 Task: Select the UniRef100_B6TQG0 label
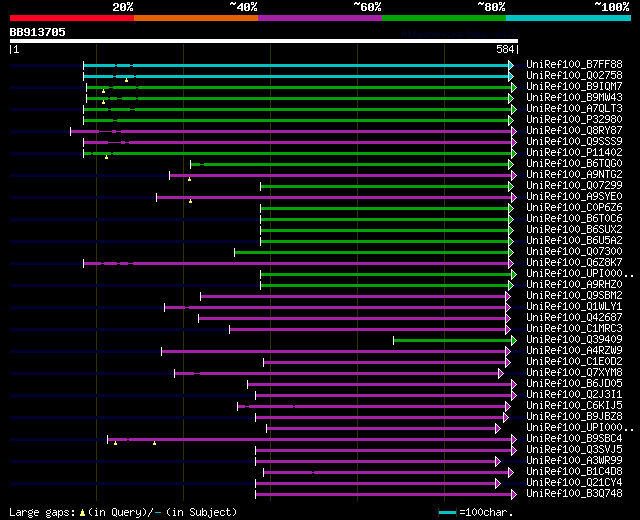tap(574, 164)
